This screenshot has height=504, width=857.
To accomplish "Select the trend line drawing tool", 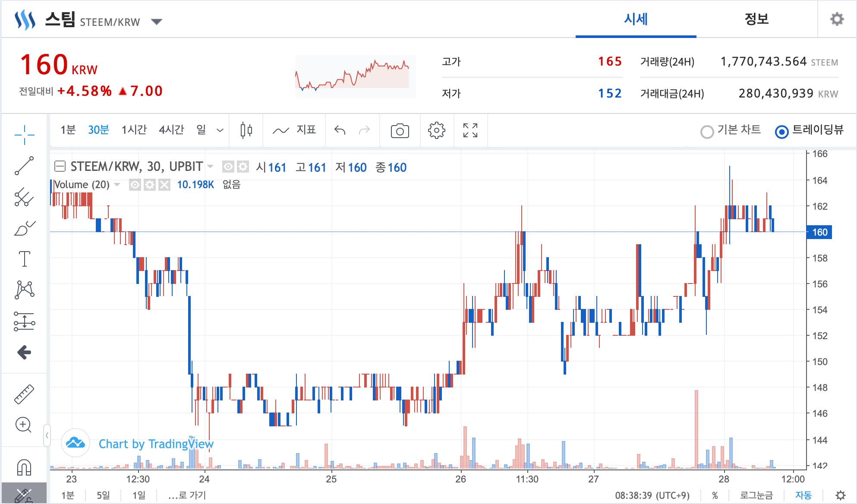I will [x=24, y=166].
